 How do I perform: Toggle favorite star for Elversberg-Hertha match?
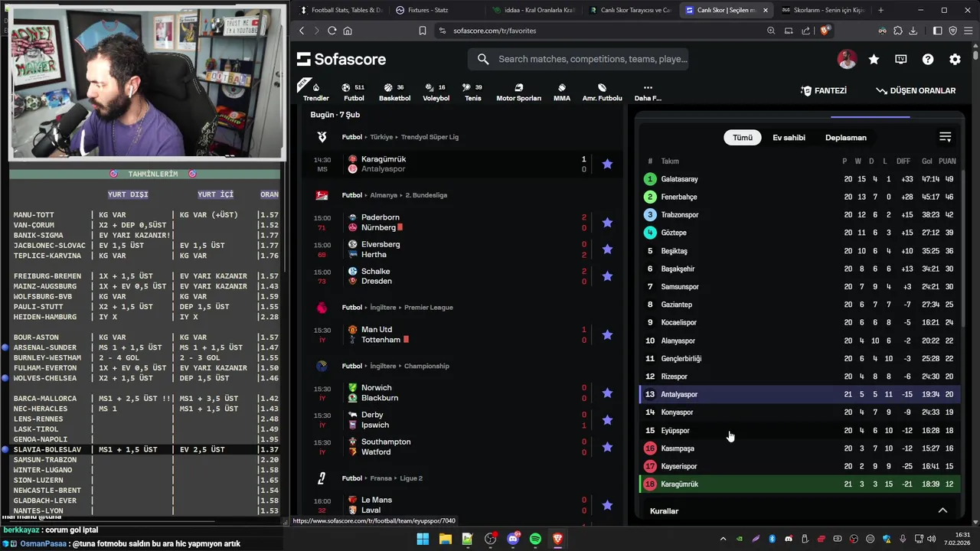pyautogui.click(x=607, y=249)
